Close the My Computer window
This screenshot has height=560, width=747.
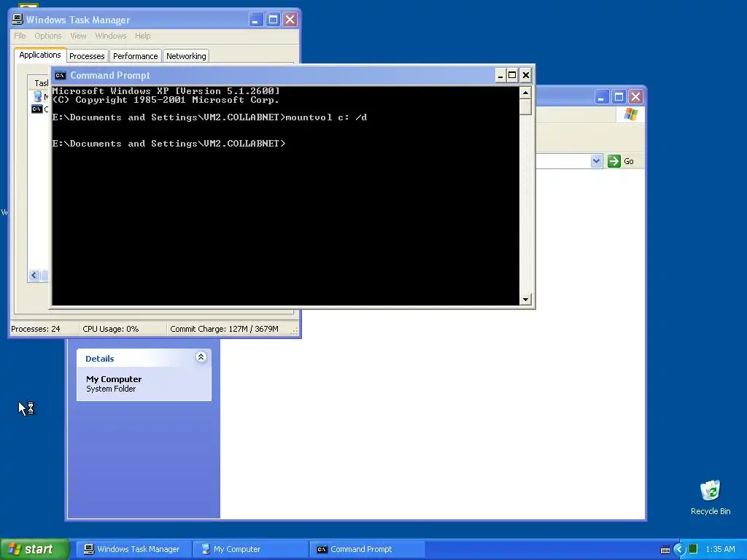(635, 97)
